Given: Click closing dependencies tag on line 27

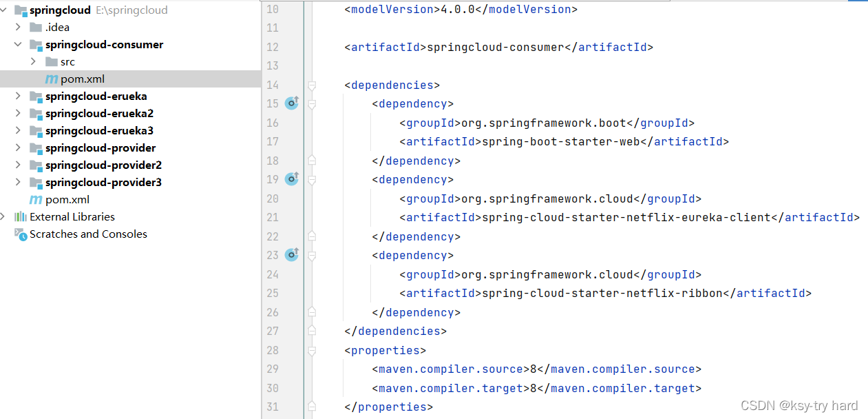Looking at the screenshot, I should (x=396, y=331).
